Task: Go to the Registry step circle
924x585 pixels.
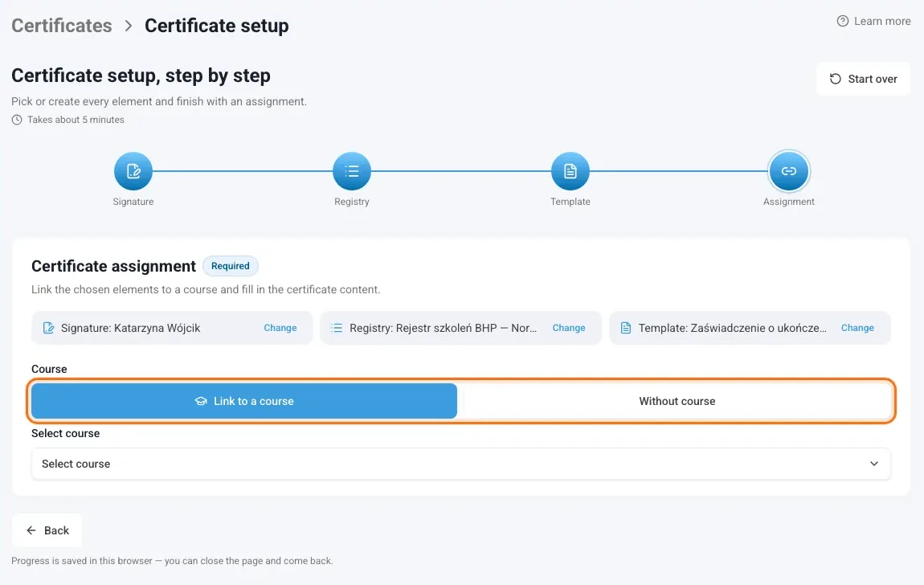Action: (352, 171)
